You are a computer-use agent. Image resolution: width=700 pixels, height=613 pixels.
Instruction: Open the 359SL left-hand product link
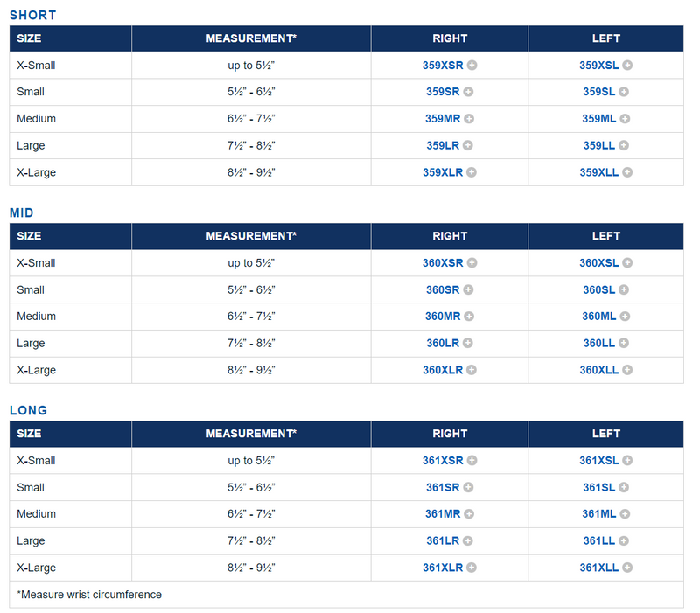[599, 92]
